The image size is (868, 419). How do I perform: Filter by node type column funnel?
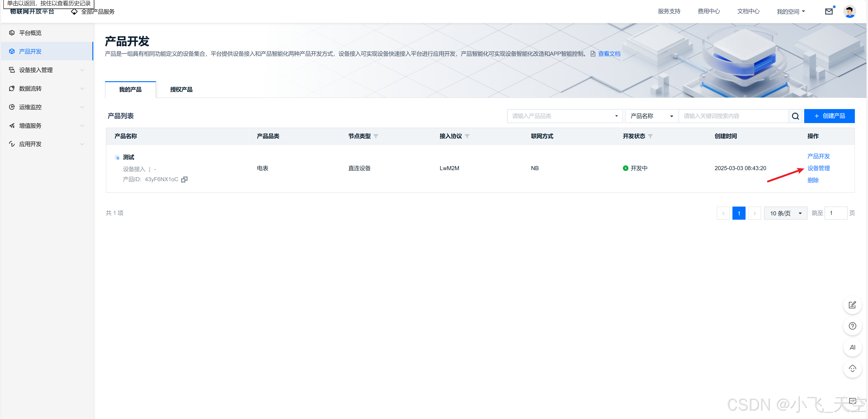[376, 136]
